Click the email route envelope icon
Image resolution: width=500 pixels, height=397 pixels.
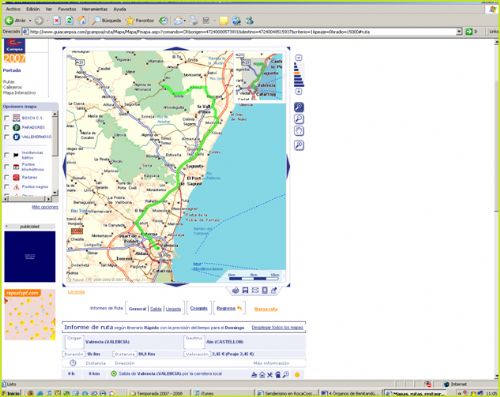(x=255, y=290)
